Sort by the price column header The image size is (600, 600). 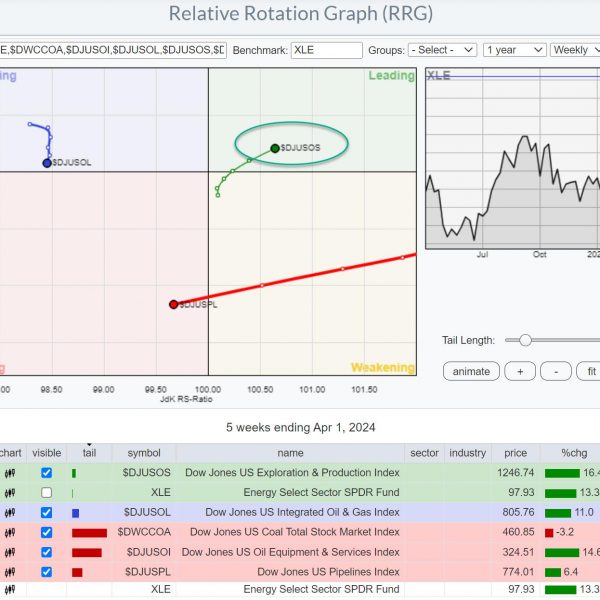[x=515, y=453]
